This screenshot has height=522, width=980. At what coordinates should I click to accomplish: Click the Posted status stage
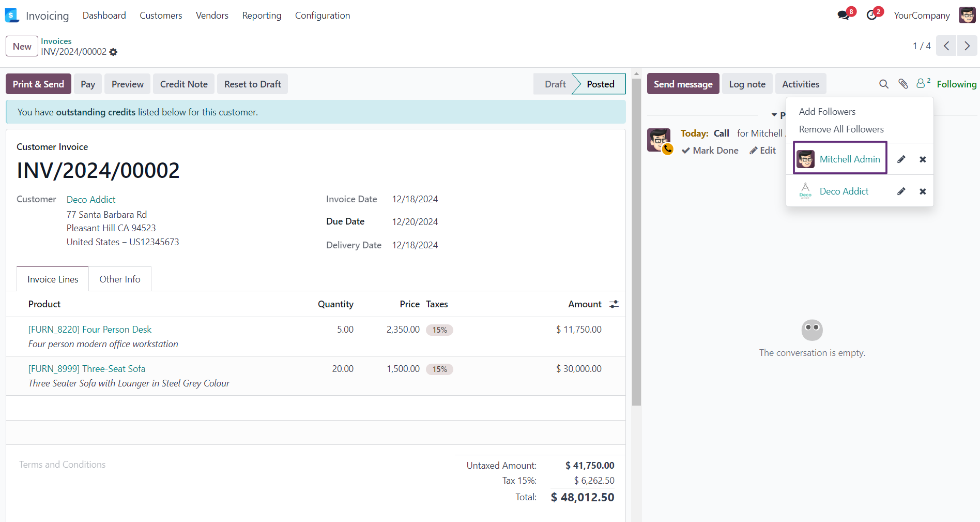pyautogui.click(x=601, y=84)
